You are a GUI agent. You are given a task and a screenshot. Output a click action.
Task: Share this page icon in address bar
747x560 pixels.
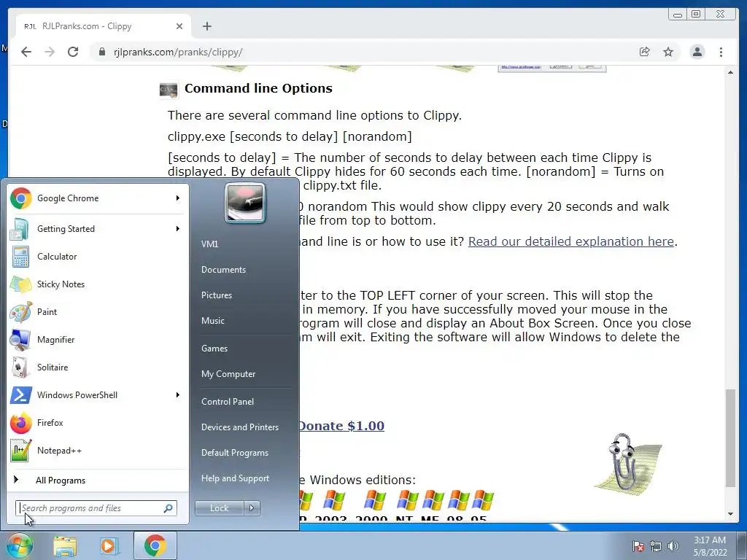[645, 52]
